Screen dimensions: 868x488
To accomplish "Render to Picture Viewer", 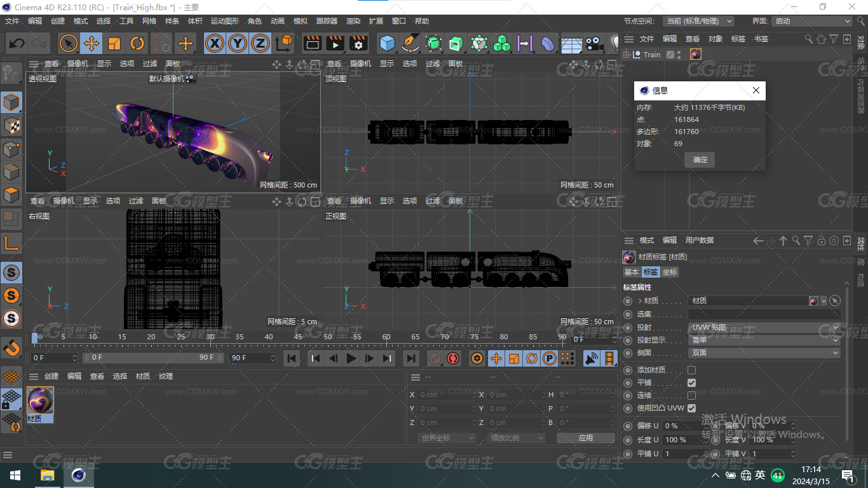I will (x=336, y=43).
